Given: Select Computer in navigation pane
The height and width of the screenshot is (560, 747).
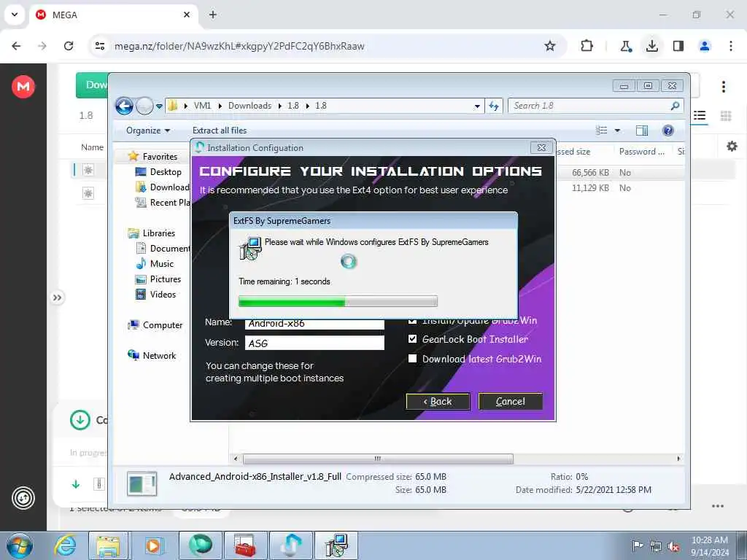Looking at the screenshot, I should (155, 325).
